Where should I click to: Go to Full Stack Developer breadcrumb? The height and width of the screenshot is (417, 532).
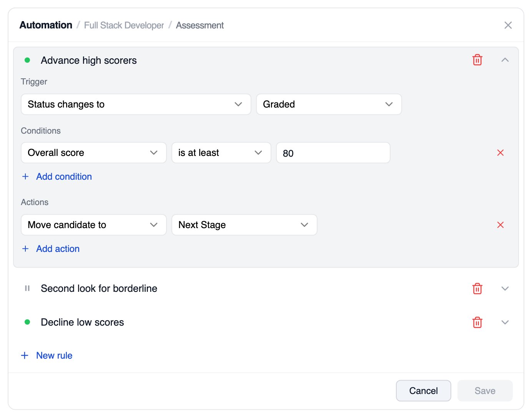(124, 25)
